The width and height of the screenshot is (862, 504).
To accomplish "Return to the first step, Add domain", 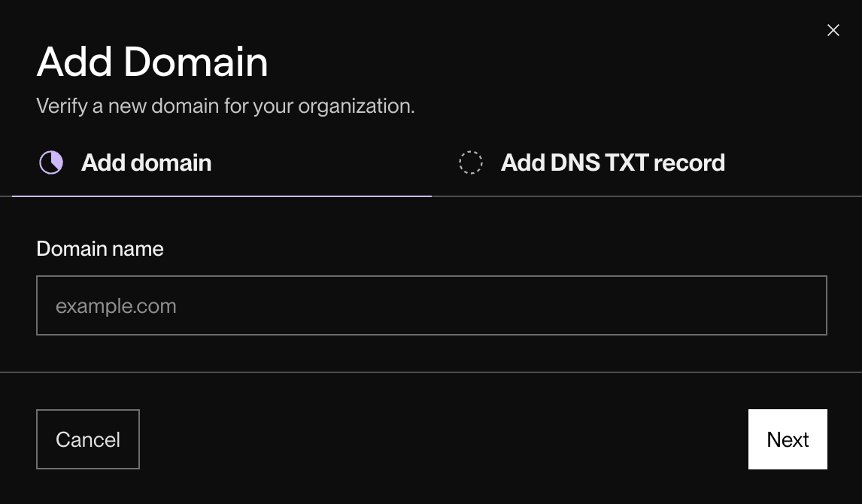I will (146, 162).
